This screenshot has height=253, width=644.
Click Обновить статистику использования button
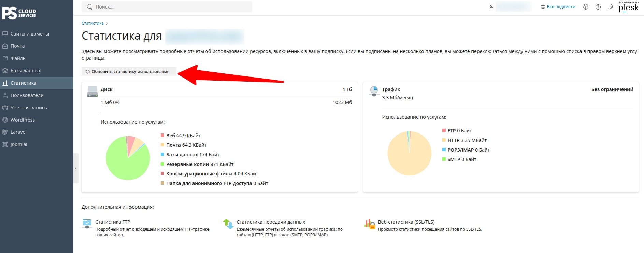pyautogui.click(x=129, y=72)
